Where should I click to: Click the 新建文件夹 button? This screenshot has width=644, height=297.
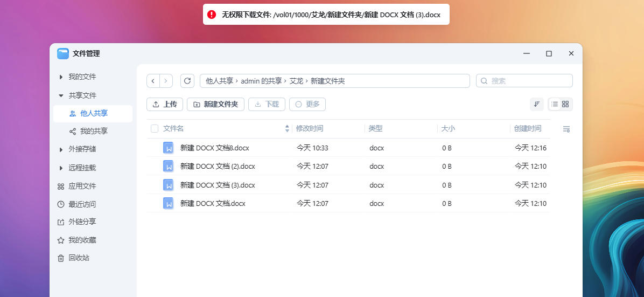click(x=215, y=104)
